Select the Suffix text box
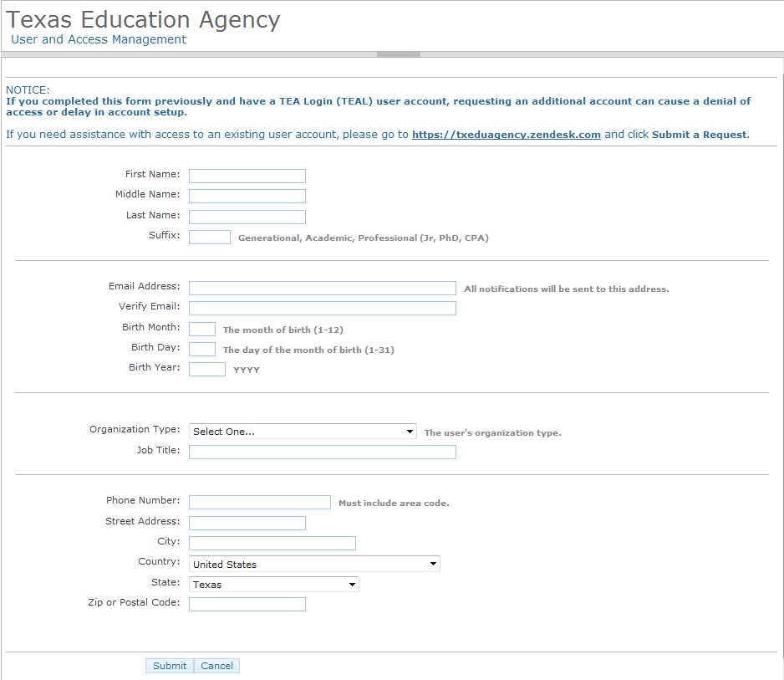Viewport: 784px width, 680px height. pos(209,237)
